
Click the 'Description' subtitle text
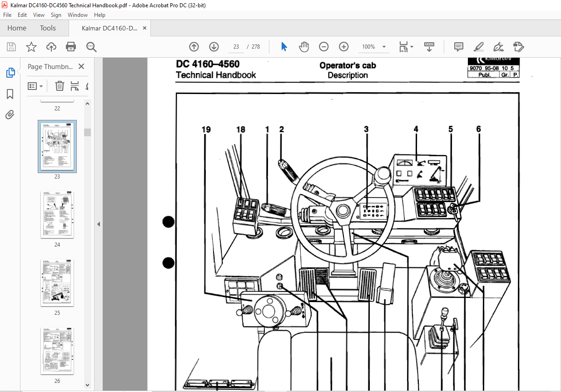click(348, 75)
